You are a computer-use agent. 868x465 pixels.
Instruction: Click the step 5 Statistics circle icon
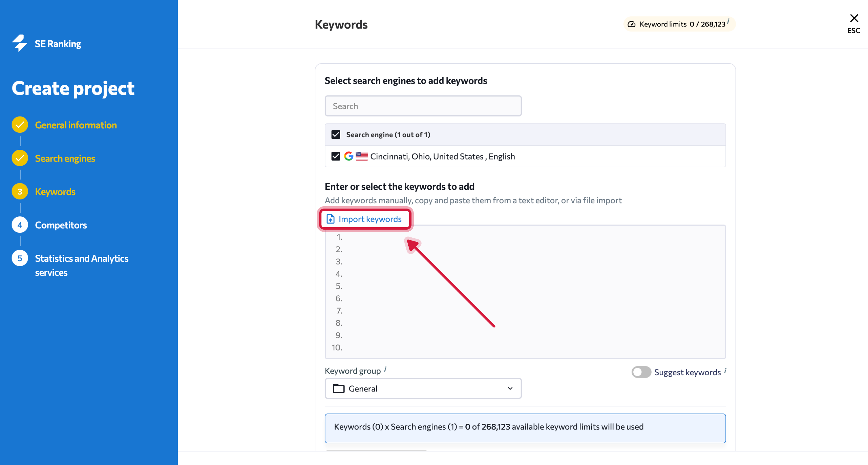[x=20, y=258]
